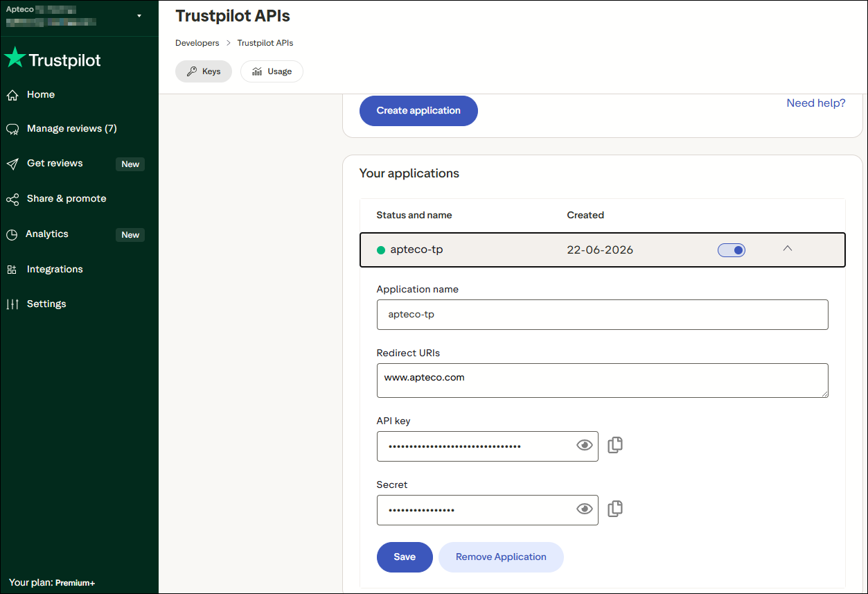Viewport: 868px width, 594px height.
Task: Click the Created column header
Action: click(x=585, y=216)
